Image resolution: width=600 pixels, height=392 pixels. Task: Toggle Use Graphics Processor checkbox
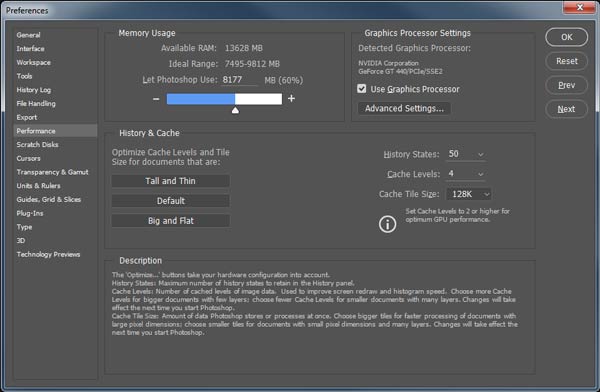[362, 89]
